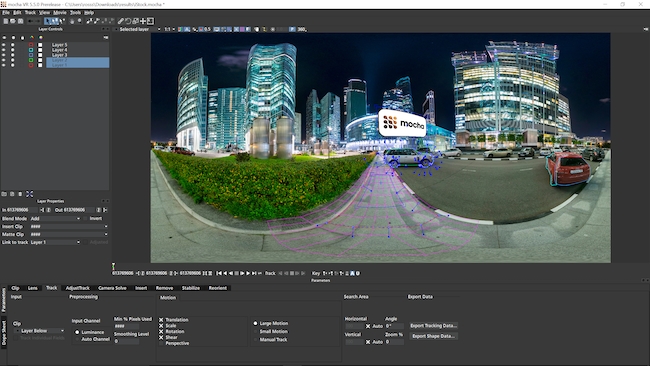This screenshot has height=366, width=650.
Task: Click the Track Backwards button
Action: tap(286, 273)
